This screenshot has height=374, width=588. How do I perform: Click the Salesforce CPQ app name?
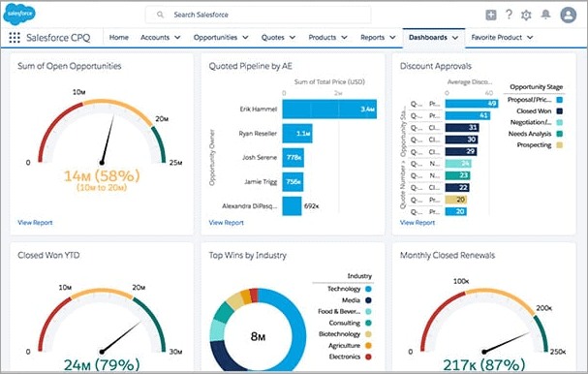(58, 38)
